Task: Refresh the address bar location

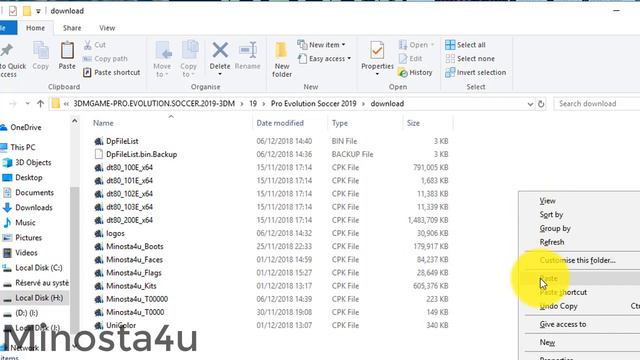Action: [x=541, y=104]
